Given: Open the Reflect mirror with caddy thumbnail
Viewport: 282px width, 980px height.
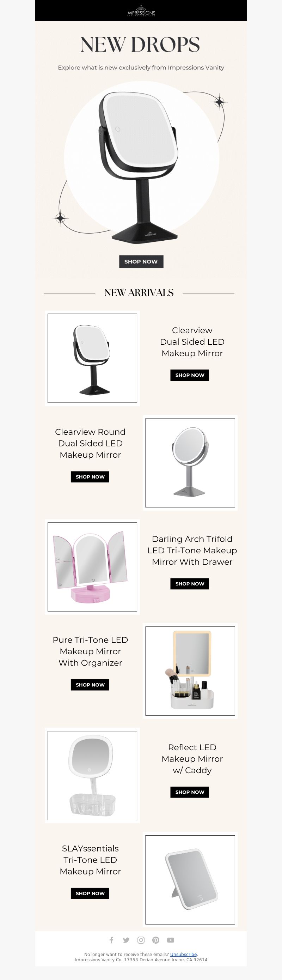Looking at the screenshot, I should click(92, 775).
